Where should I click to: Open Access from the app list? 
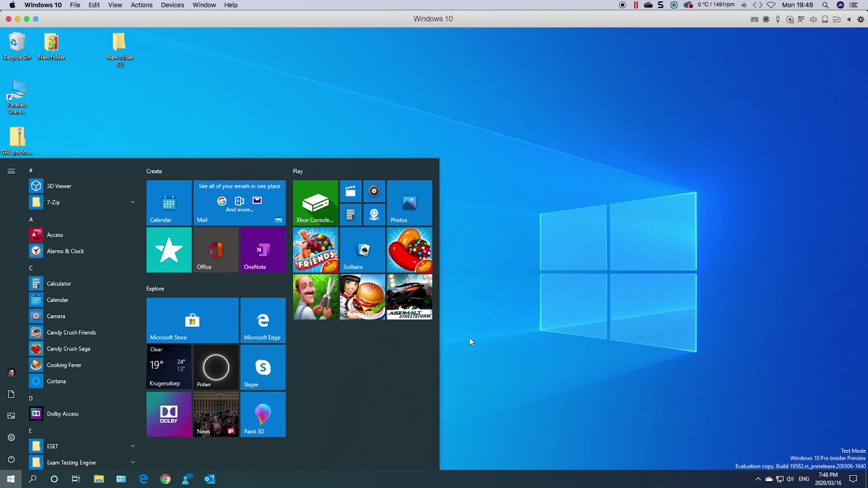[81, 235]
